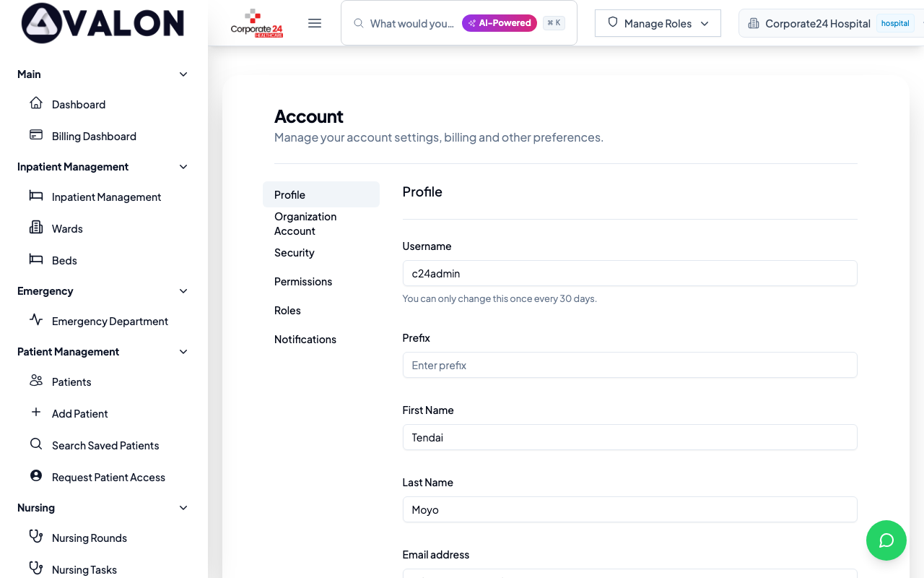Open the Manage Roles dropdown
The width and height of the screenshot is (924, 578).
pos(658,23)
